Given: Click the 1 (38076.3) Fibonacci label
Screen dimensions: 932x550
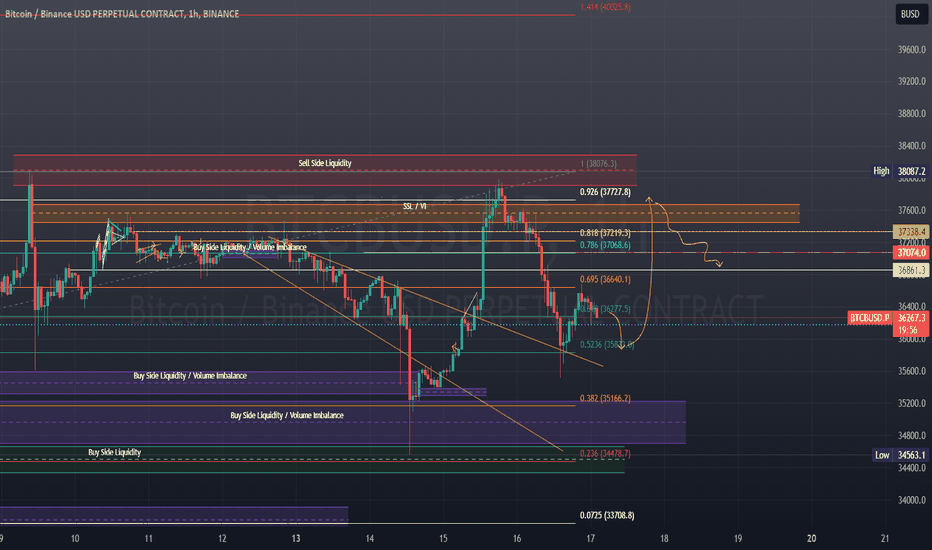Looking at the screenshot, I should (x=599, y=164).
